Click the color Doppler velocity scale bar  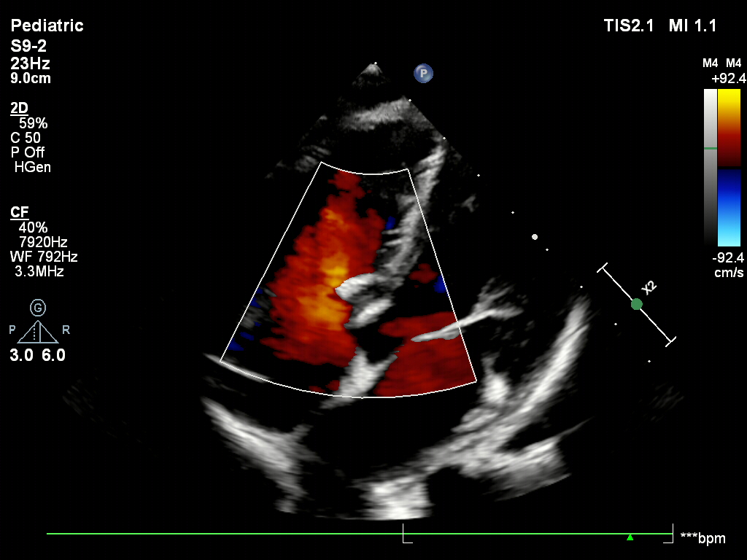click(x=729, y=167)
